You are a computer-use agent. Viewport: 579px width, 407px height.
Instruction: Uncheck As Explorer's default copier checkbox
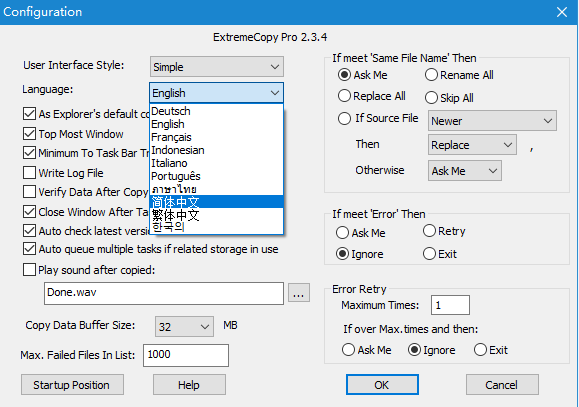[29, 114]
